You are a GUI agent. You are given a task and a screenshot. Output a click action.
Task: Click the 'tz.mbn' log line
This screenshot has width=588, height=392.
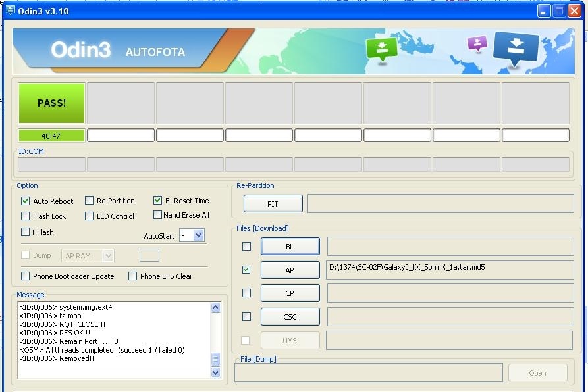(x=51, y=316)
